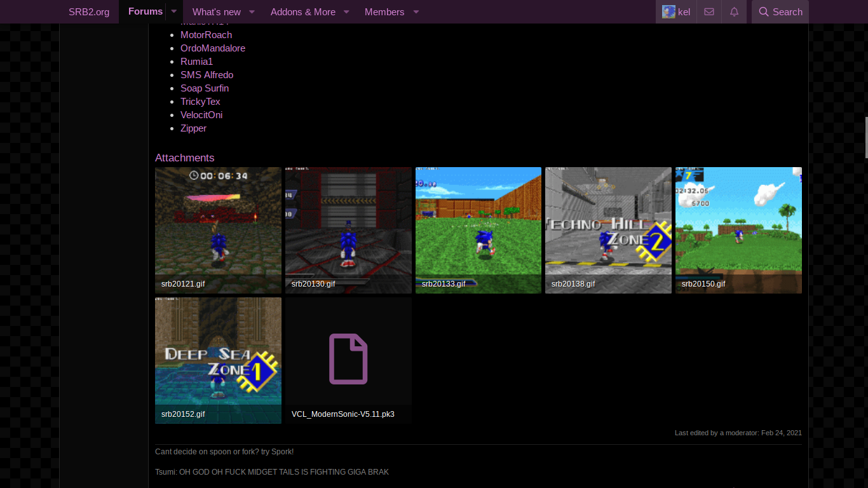Open MotorRoach's profile link

206,35
